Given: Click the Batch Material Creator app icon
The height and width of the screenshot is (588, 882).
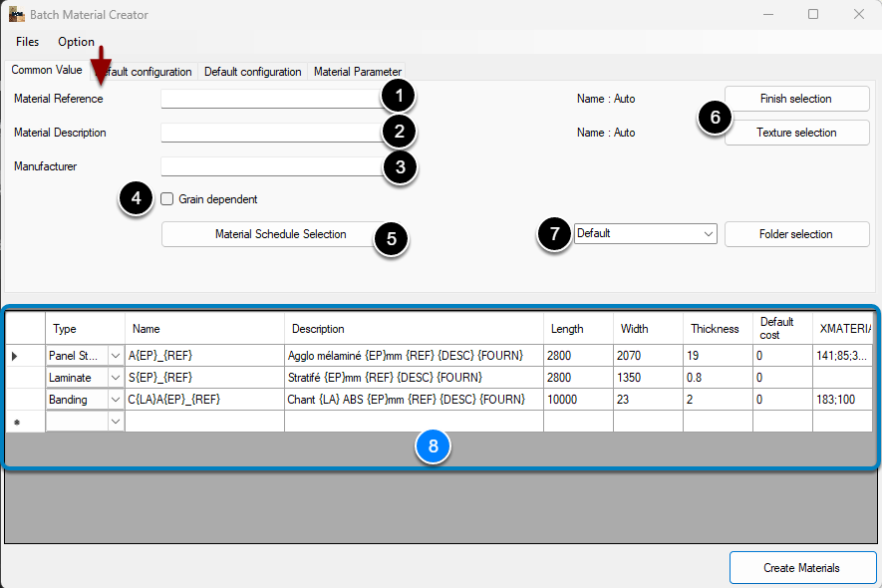Looking at the screenshot, I should [16, 15].
